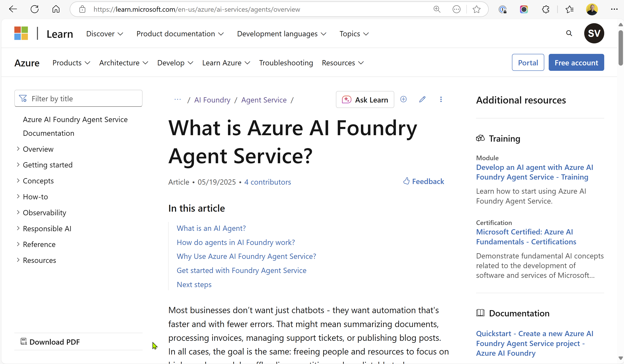Open the browser profile picture
This screenshot has width=624, height=364.
[592, 9]
